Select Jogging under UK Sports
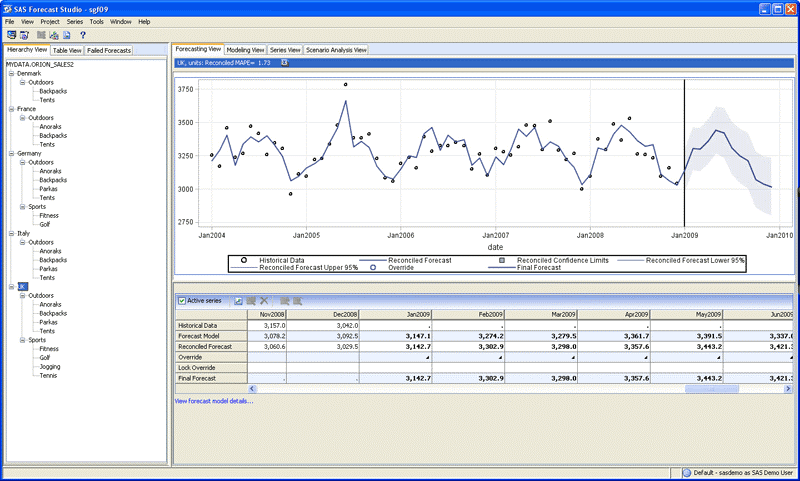The image size is (800, 481). [x=50, y=366]
